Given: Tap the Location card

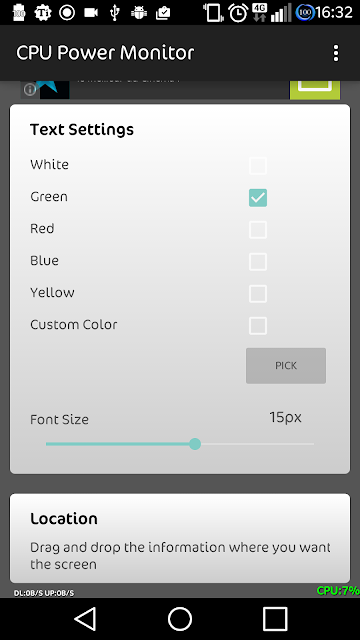Looking at the screenshot, I should 180,538.
